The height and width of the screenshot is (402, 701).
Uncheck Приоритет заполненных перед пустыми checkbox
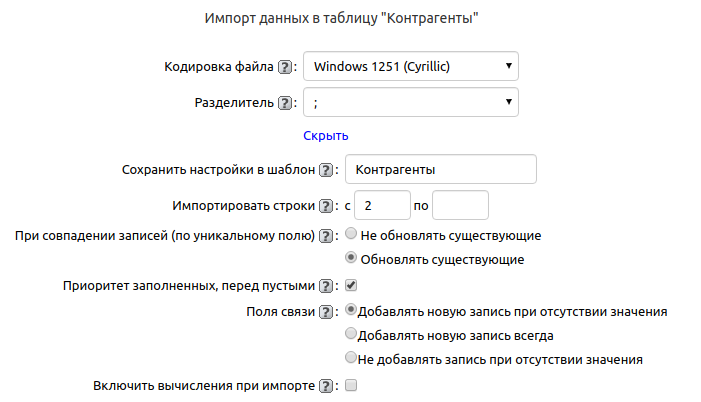pos(351,285)
